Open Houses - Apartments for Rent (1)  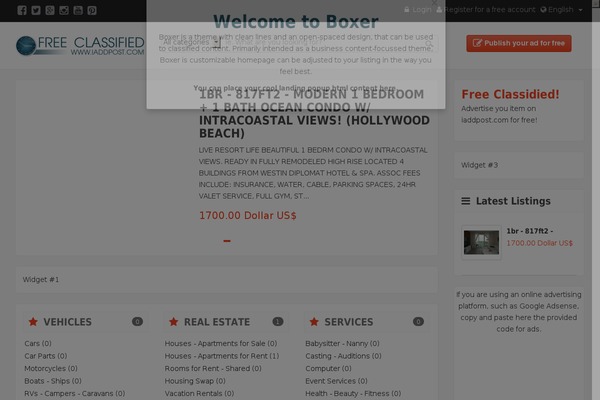coord(222,356)
